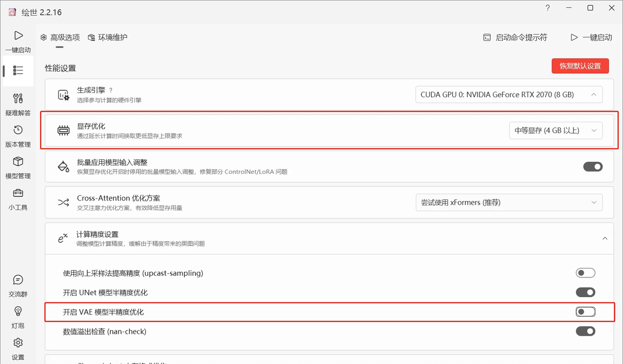Open 模型管理 cube icon

(18, 162)
